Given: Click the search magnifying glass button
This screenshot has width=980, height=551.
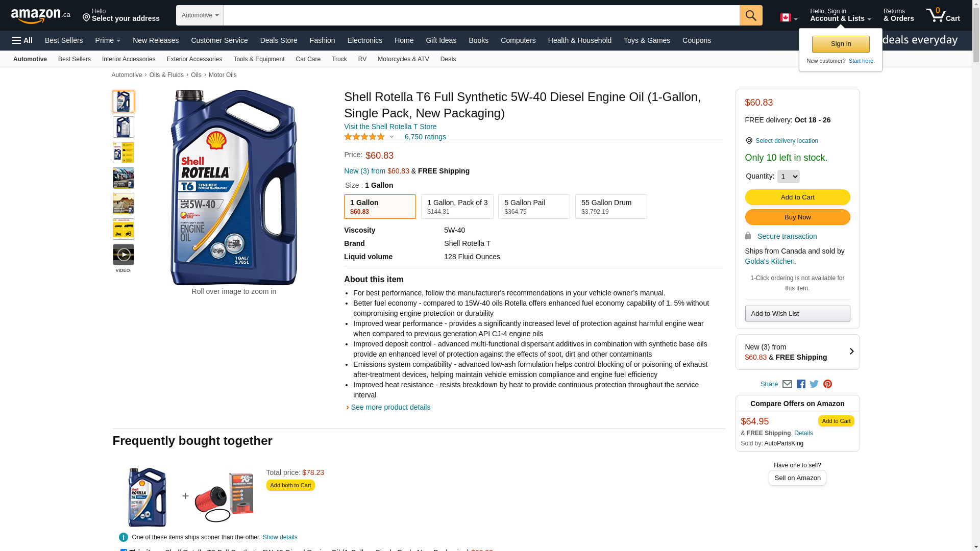Looking at the screenshot, I should 750,15.
